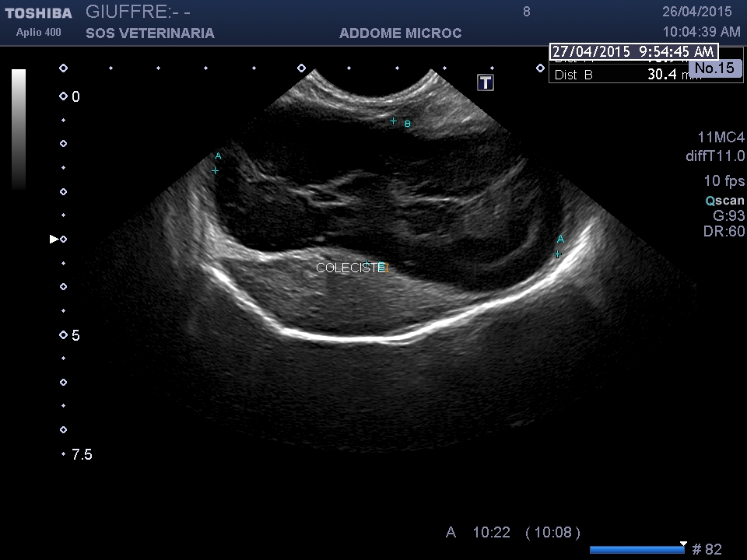This screenshot has height=560, width=747.
Task: Click the G:93 gain value
Action: (728, 215)
